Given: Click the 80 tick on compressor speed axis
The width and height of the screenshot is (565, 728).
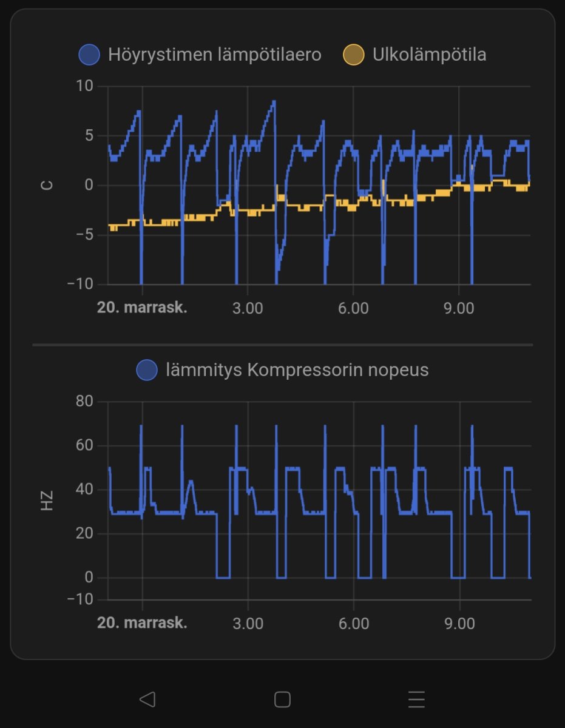Looking at the screenshot, I should point(84,402).
